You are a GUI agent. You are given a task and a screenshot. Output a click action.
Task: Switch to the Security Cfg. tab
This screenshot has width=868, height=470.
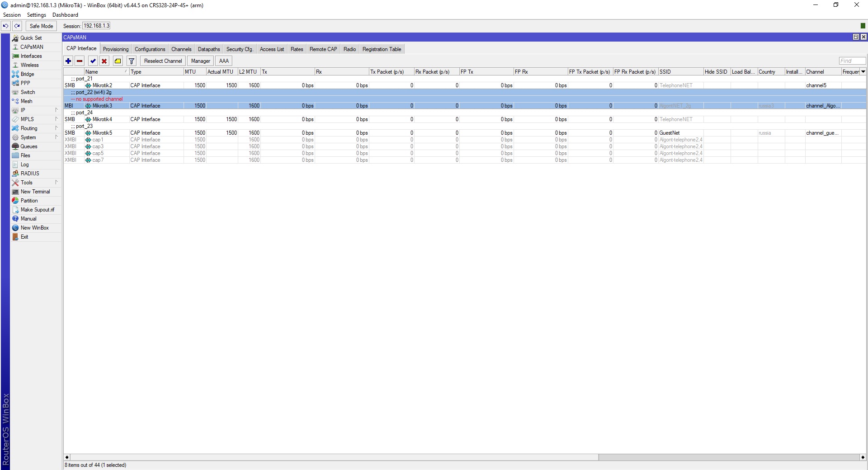pyautogui.click(x=240, y=49)
